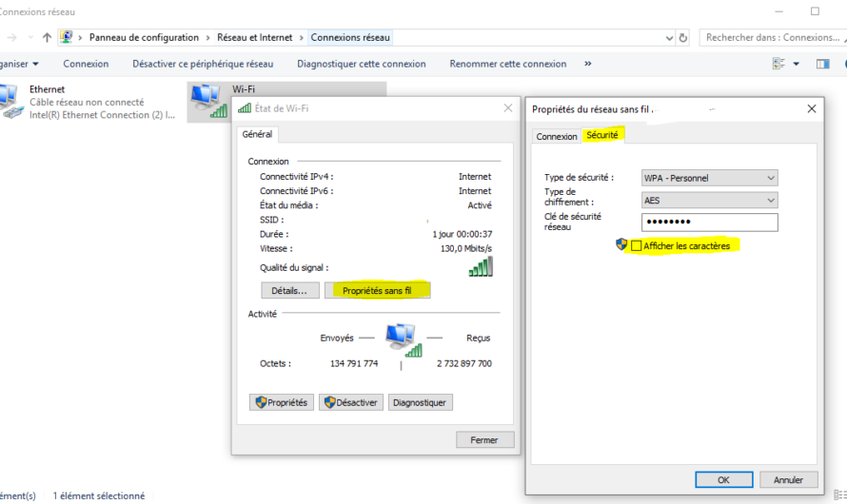Click the Vitesse value 130,0 Mbits/s
This screenshot has width=847, height=504.
[466, 249]
